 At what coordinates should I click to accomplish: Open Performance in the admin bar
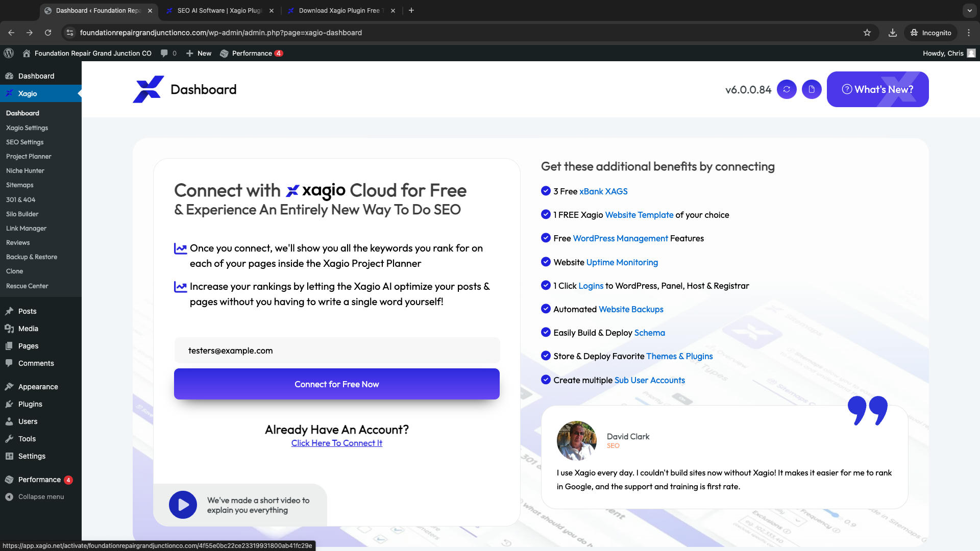click(x=252, y=53)
